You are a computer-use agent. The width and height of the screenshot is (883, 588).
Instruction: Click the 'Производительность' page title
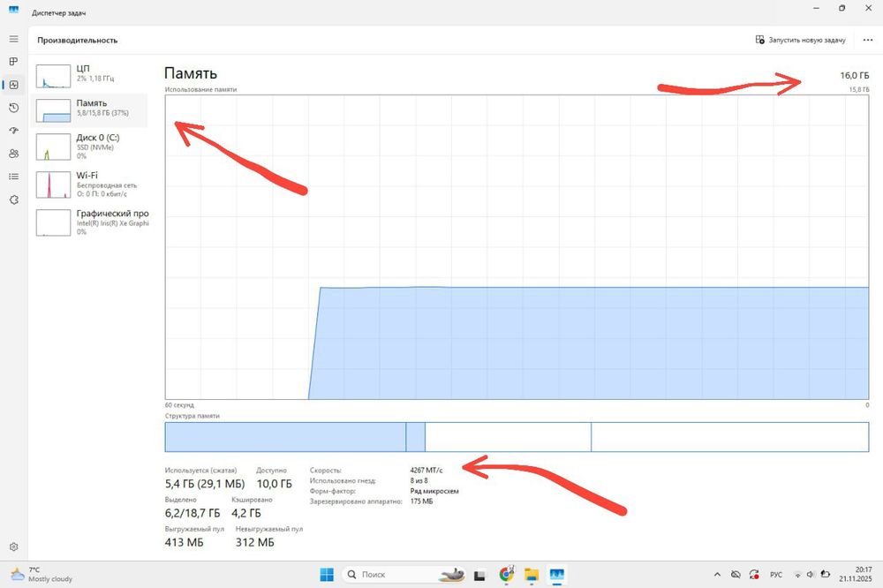[x=78, y=40]
